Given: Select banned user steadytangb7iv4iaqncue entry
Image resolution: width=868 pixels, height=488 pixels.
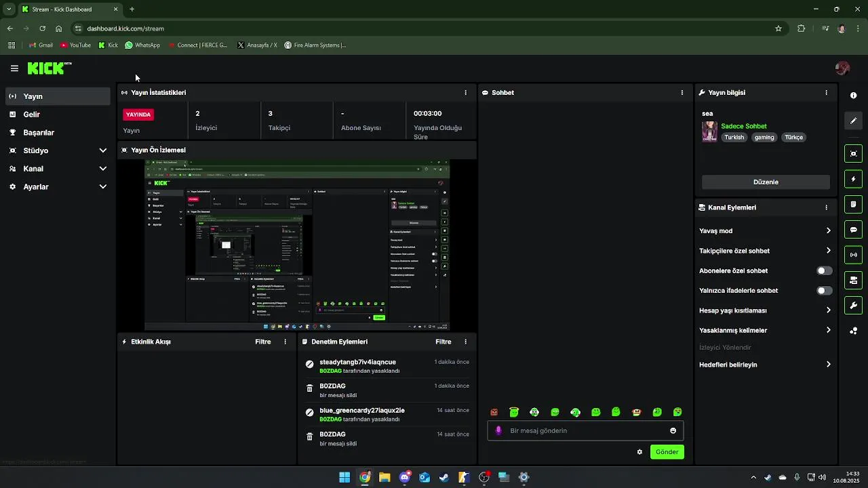Looking at the screenshot, I should pyautogui.click(x=387, y=367).
